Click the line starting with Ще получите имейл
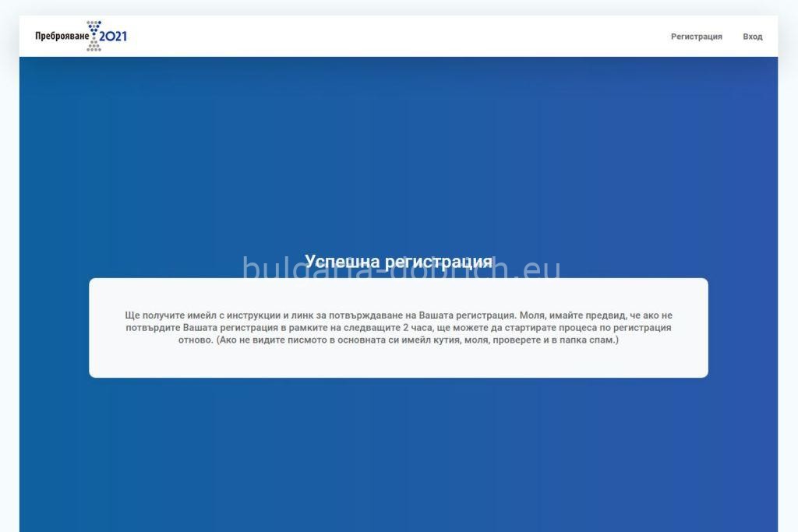798x532 pixels. click(x=398, y=315)
